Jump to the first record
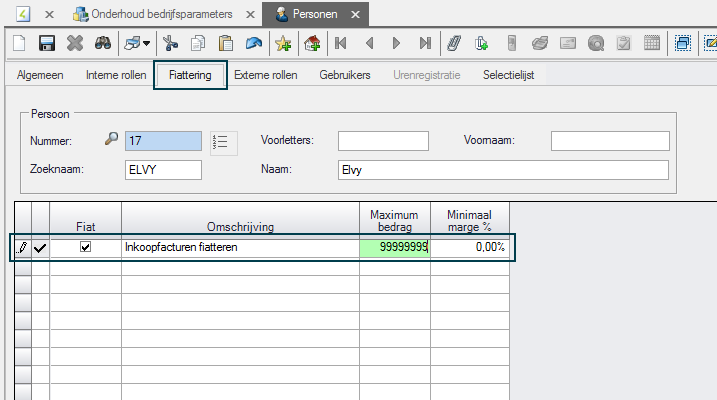Viewport: 717px width, 400px height. click(341, 43)
